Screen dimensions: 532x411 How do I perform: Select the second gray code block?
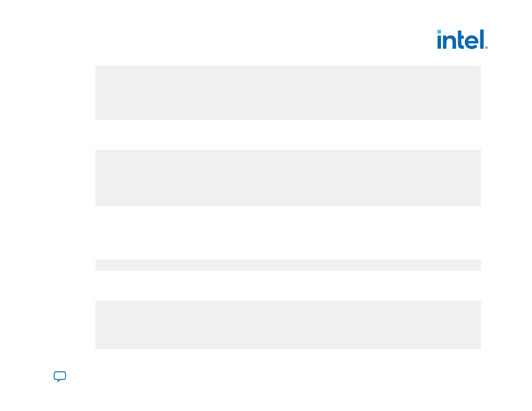click(288, 178)
